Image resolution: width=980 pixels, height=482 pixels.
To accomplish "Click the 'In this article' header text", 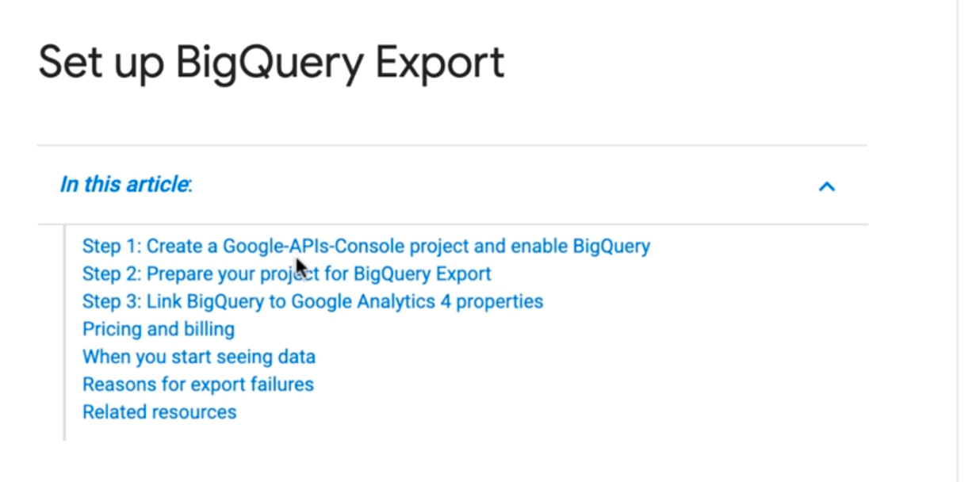I will (126, 185).
